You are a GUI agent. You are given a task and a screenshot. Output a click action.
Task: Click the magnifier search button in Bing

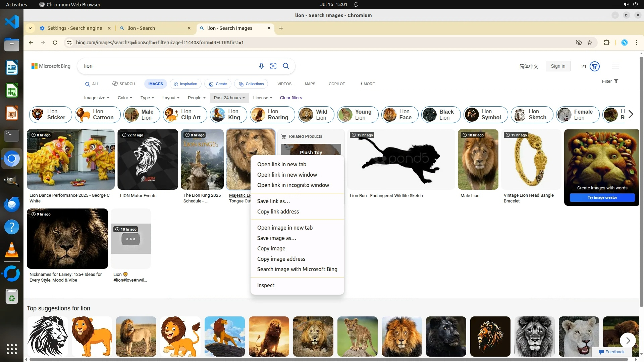coord(286,66)
